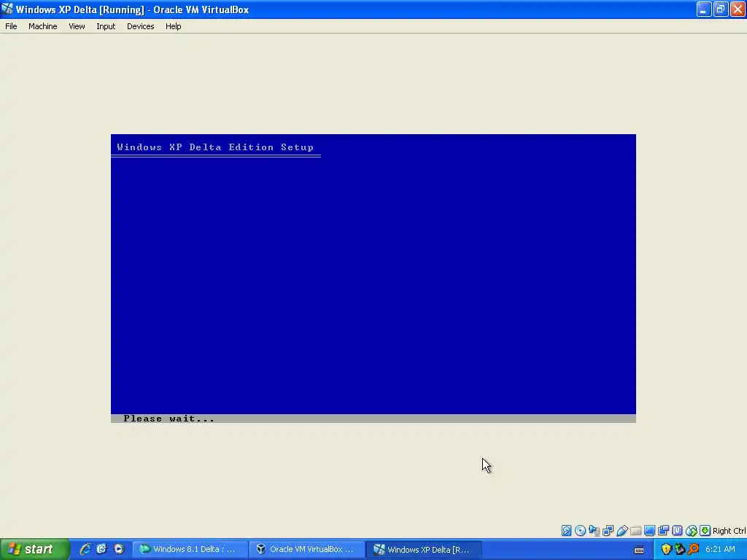Launch Internet Explorer from Quick Launch
Screen dimensions: 747x560
tap(85, 549)
